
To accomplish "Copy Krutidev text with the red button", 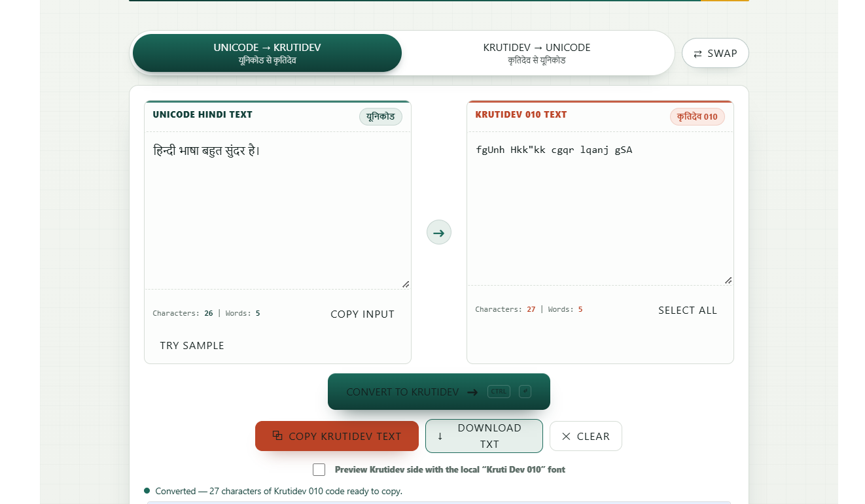I will coord(337,436).
